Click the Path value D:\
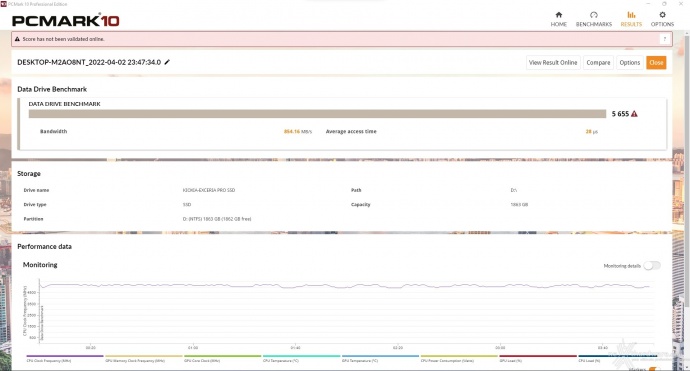Image resolution: width=690 pixels, height=371 pixels. 514,190
